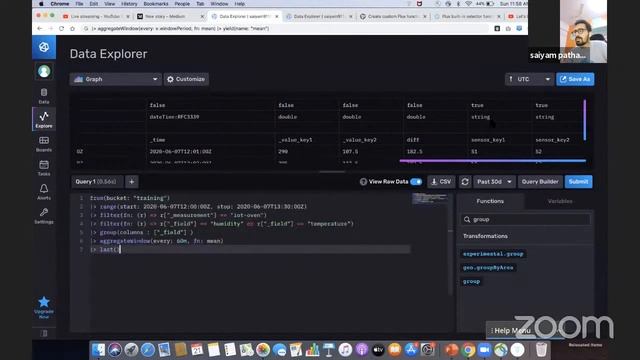Viewport: 640px width, 360px height.
Task: Open Alerts bell icon in sidebar
Action: click(x=44, y=192)
